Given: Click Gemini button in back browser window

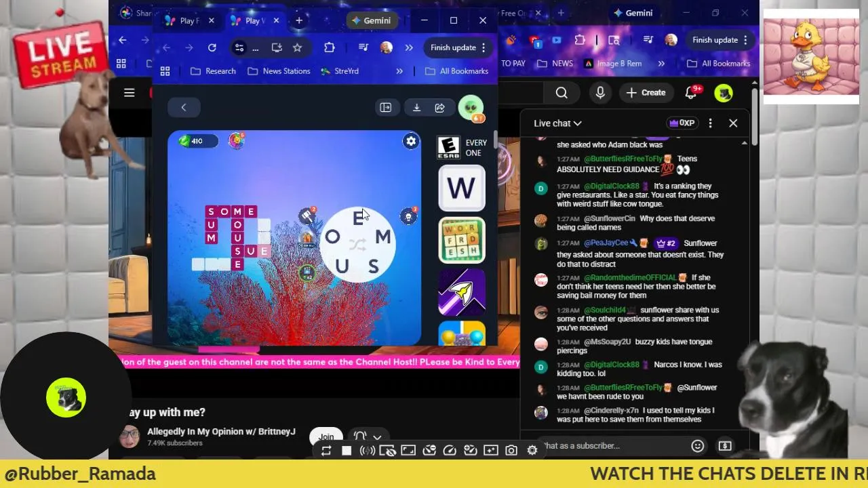Looking at the screenshot, I should 633,13.
